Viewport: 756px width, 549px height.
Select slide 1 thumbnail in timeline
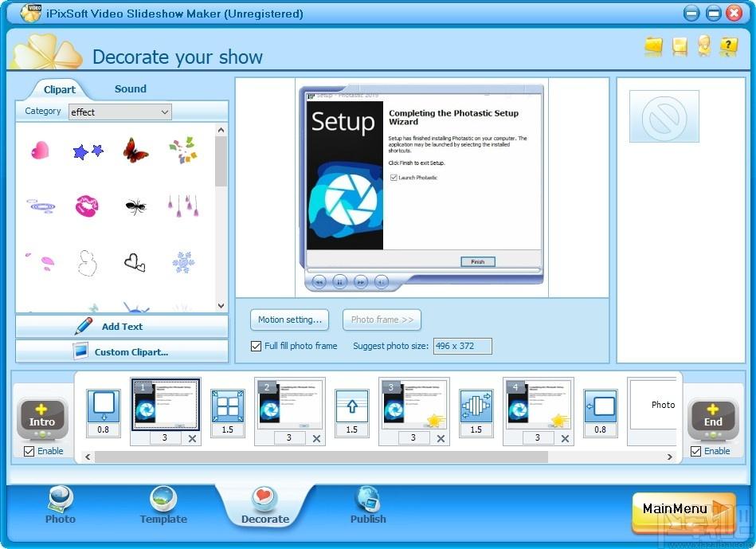(x=166, y=404)
